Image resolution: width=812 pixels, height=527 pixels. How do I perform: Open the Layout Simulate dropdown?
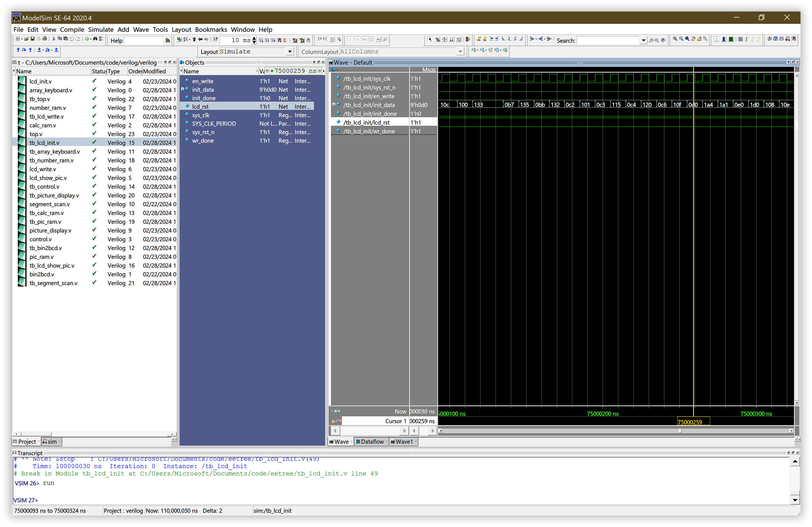point(290,51)
